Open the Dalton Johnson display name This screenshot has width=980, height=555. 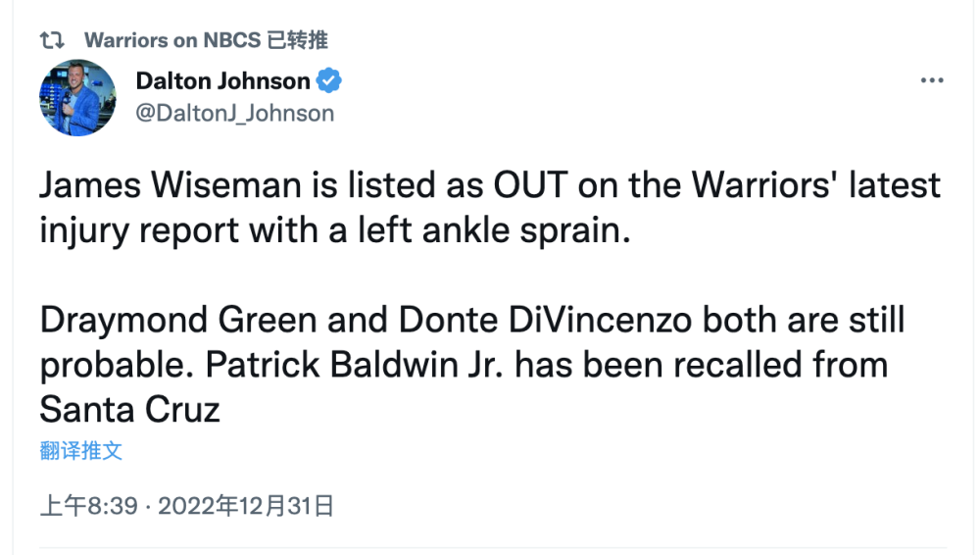point(222,80)
